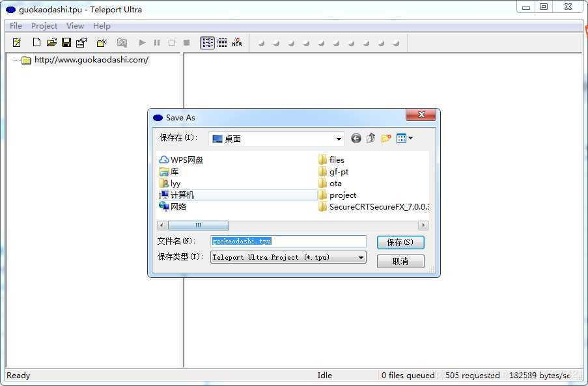Screen dimensions: 588x386
Task: Click the Pause toolbar button
Action: click(x=157, y=43)
